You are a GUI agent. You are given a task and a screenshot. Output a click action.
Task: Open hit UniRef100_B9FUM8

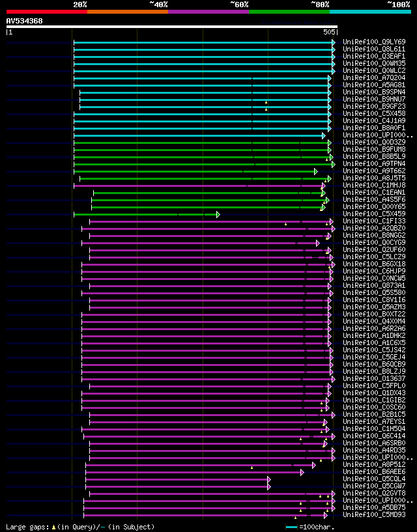(x=374, y=149)
